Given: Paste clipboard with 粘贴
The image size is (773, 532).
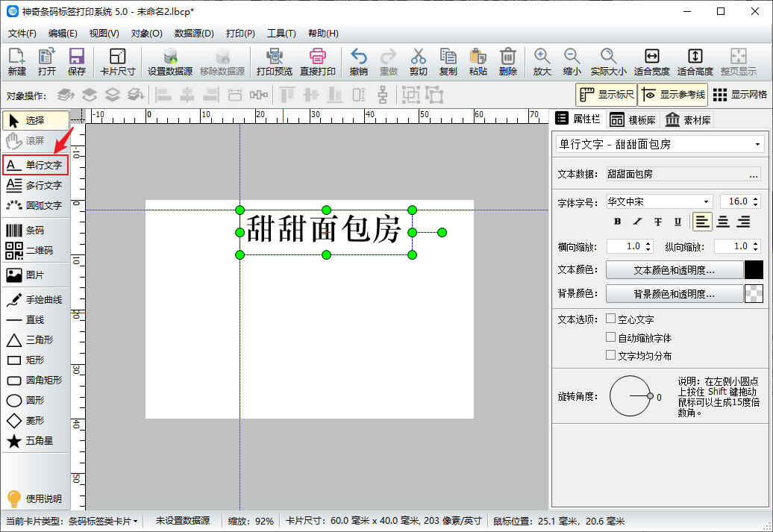Looking at the screenshot, I should (x=478, y=62).
